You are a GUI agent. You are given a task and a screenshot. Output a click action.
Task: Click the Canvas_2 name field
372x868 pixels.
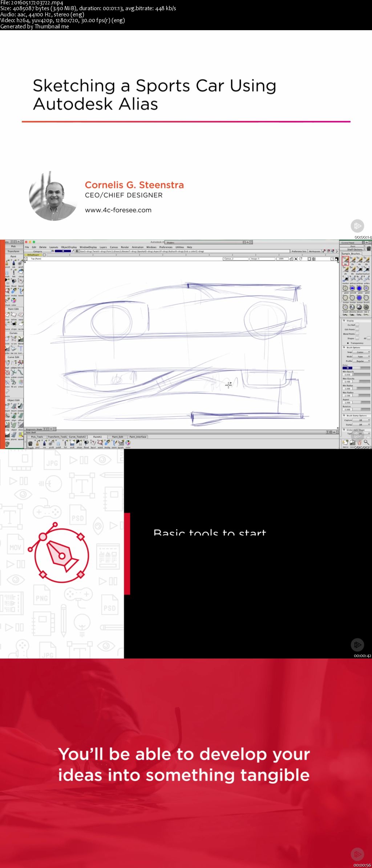(x=235, y=259)
